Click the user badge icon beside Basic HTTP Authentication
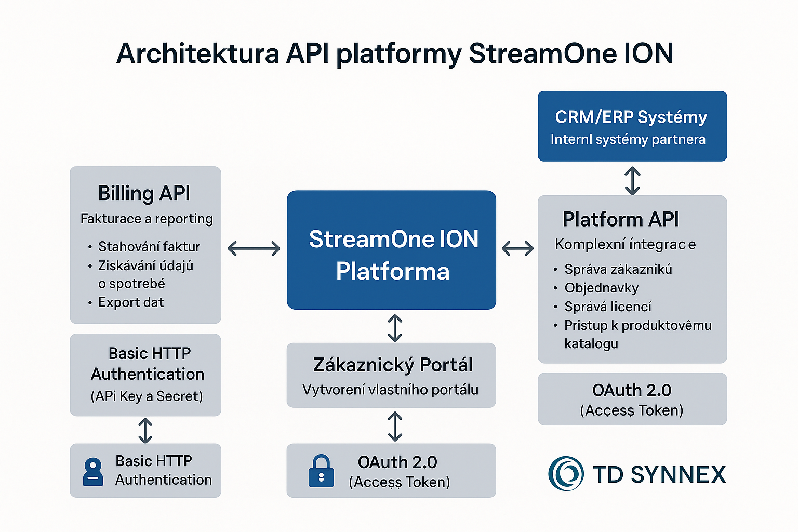The width and height of the screenshot is (798, 532). point(93,472)
